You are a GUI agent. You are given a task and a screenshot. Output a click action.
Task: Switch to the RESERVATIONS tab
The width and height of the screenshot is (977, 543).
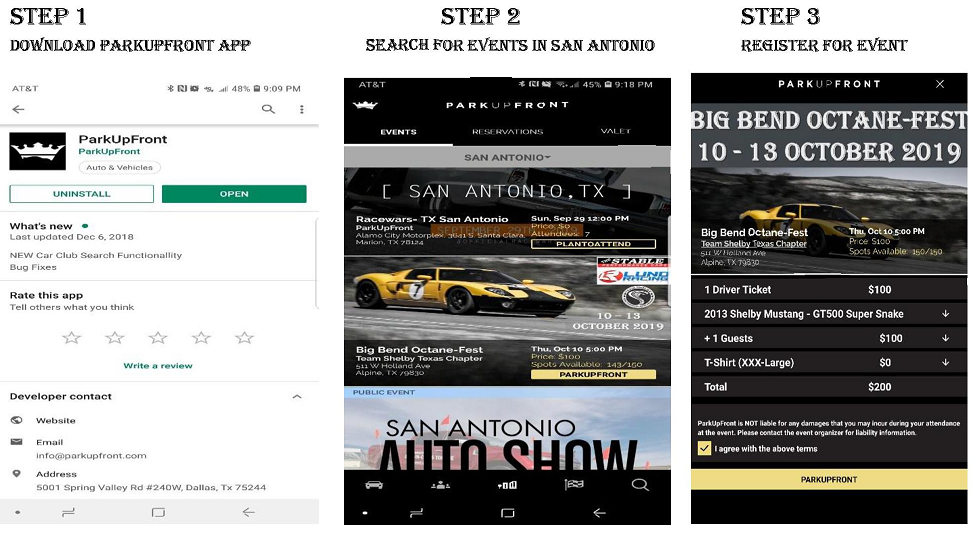coord(507,132)
